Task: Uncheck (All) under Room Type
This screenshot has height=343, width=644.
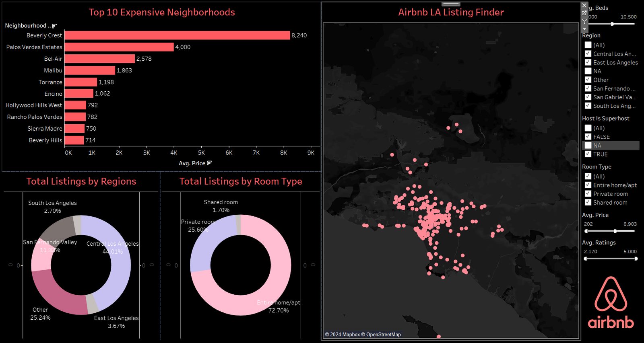Action: (588, 176)
